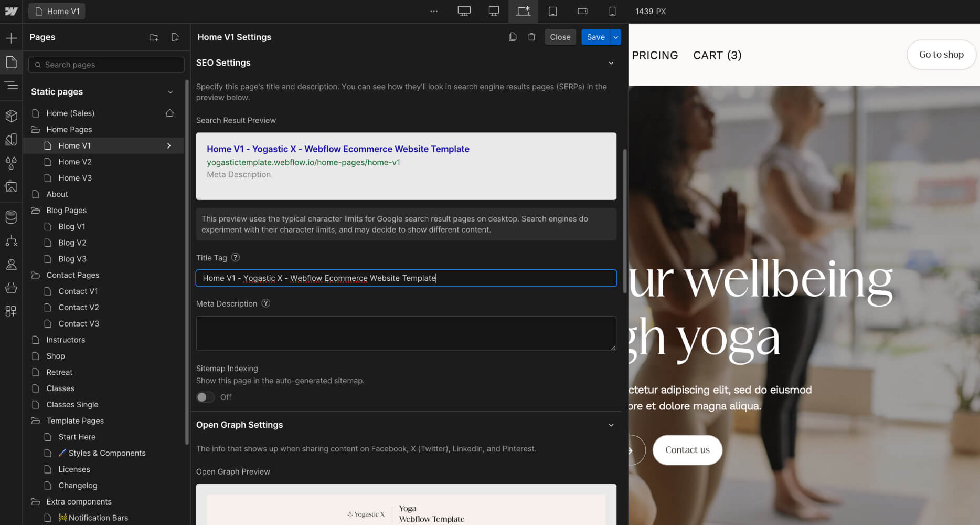Open the Apps panel
The height and width of the screenshot is (525, 980).
11,311
